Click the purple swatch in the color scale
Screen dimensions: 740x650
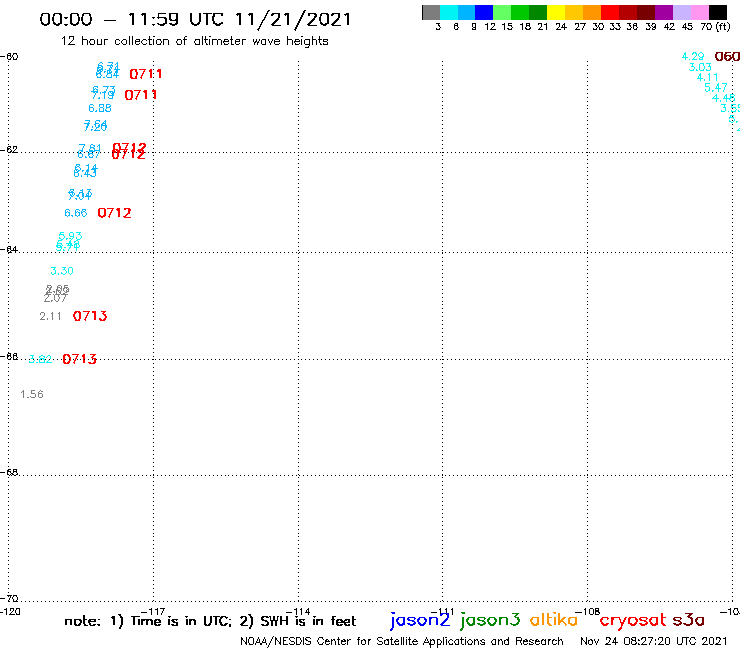click(664, 12)
